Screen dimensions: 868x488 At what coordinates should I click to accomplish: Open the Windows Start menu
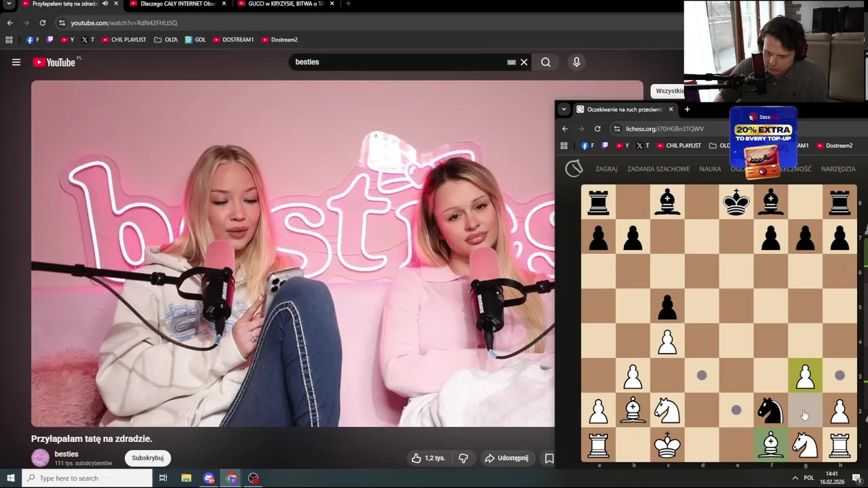coord(10,479)
